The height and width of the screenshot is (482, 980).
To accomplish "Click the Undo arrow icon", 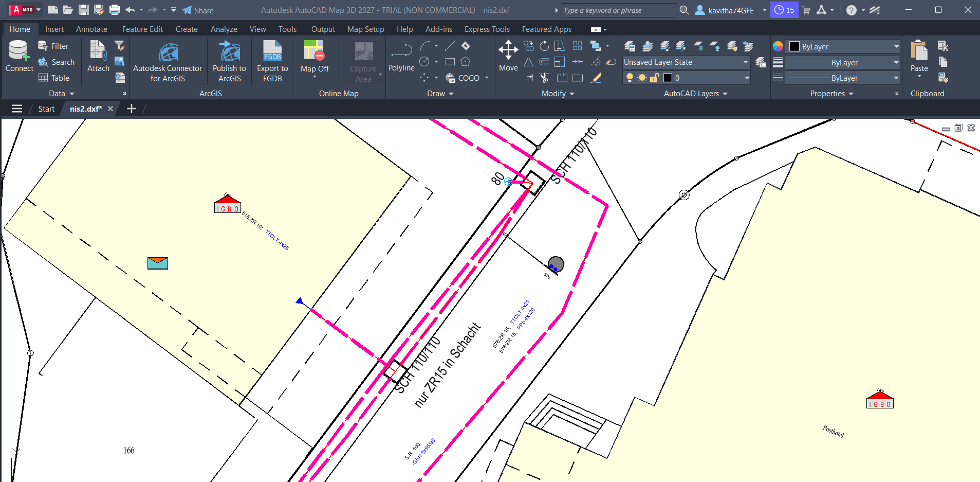I will (130, 10).
